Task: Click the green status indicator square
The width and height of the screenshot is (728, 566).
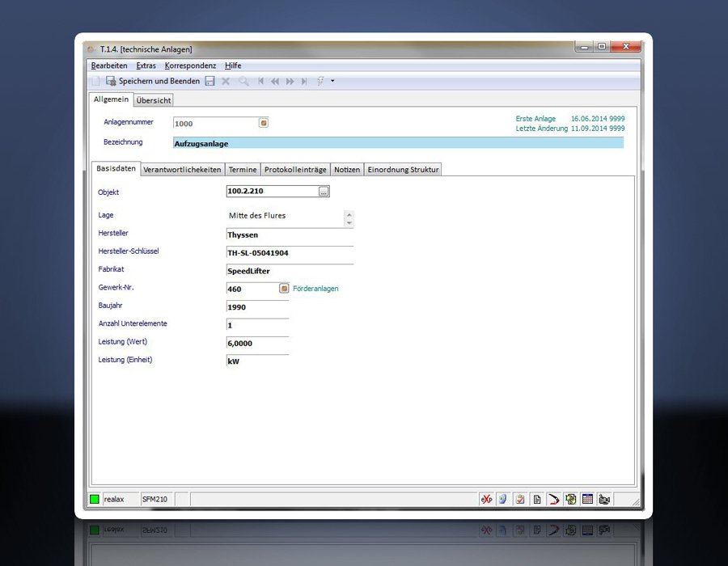Action: click(x=95, y=499)
